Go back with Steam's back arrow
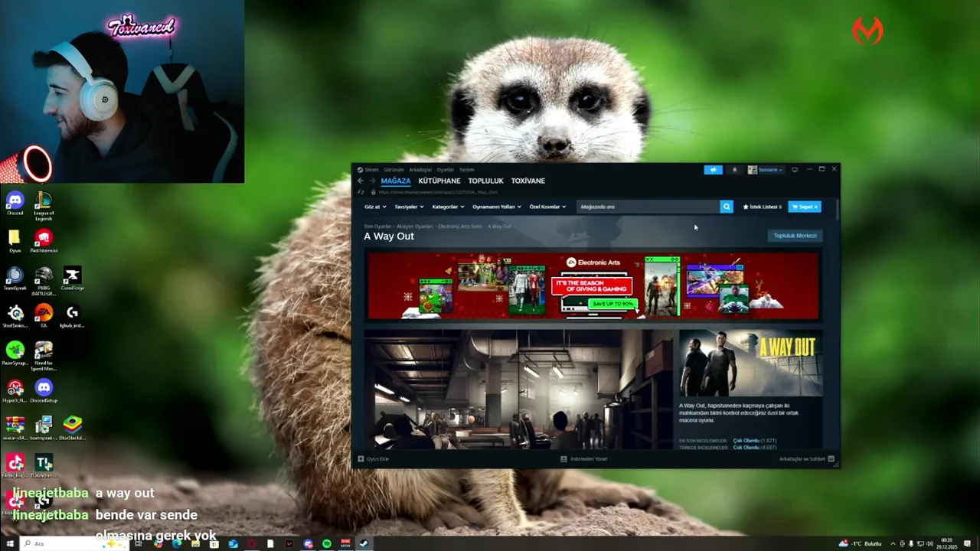This screenshot has height=551, width=980. click(x=361, y=181)
